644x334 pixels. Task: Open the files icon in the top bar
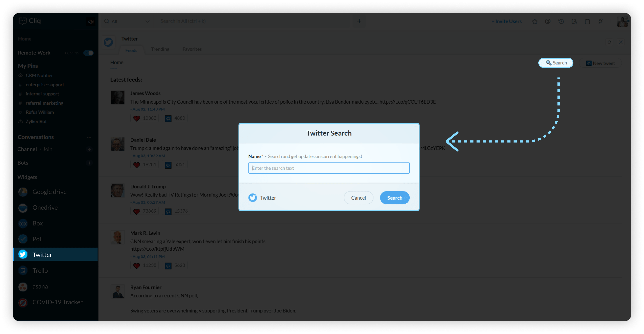point(574,21)
